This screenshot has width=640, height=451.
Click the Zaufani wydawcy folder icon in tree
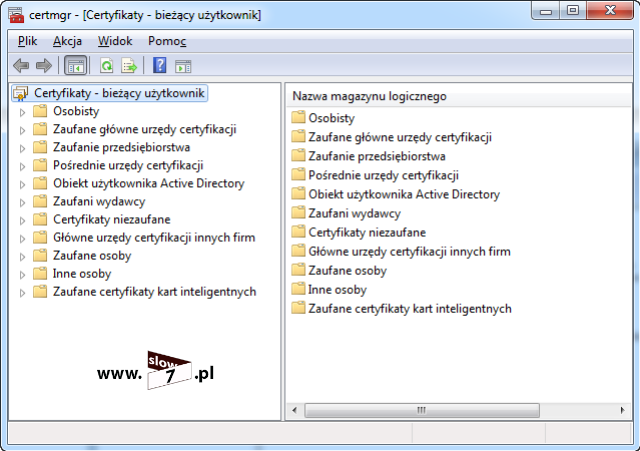(40, 201)
